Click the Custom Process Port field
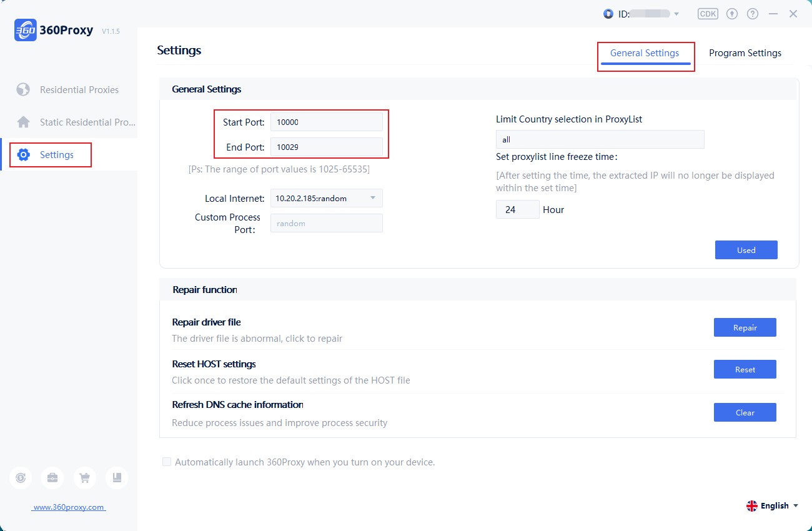 click(x=327, y=223)
